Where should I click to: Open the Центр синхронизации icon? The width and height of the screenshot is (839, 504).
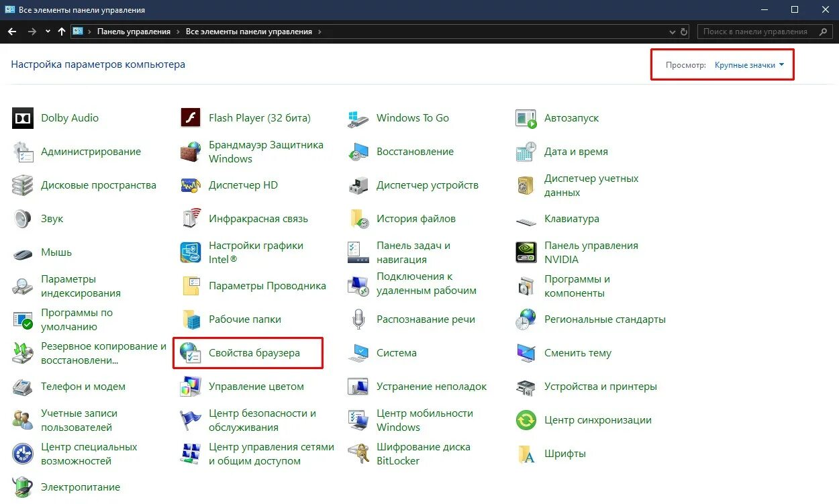pos(526,420)
